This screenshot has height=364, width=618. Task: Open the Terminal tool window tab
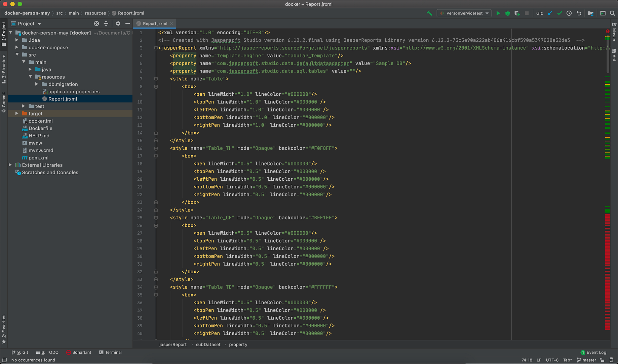110,352
